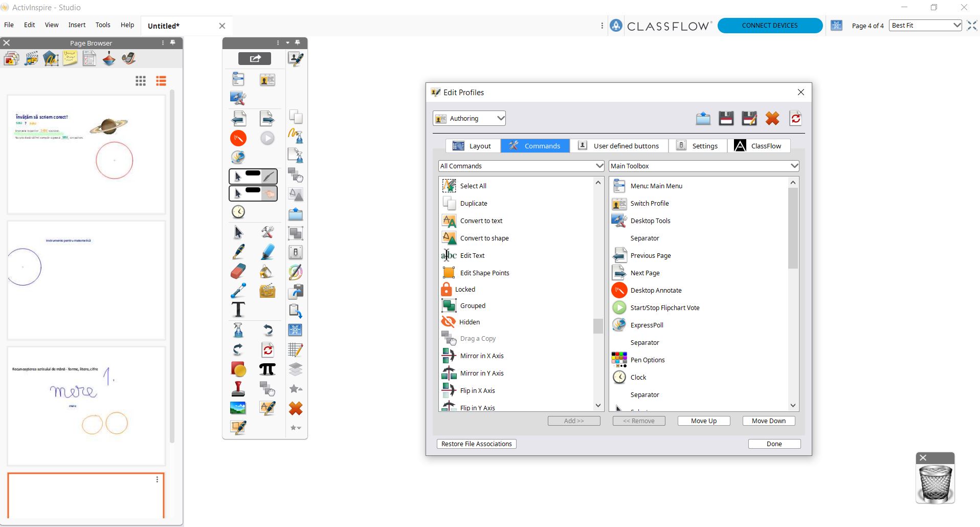This screenshot has width=980, height=527.
Task: Select the Fill bucket tool
Action: [x=266, y=272]
